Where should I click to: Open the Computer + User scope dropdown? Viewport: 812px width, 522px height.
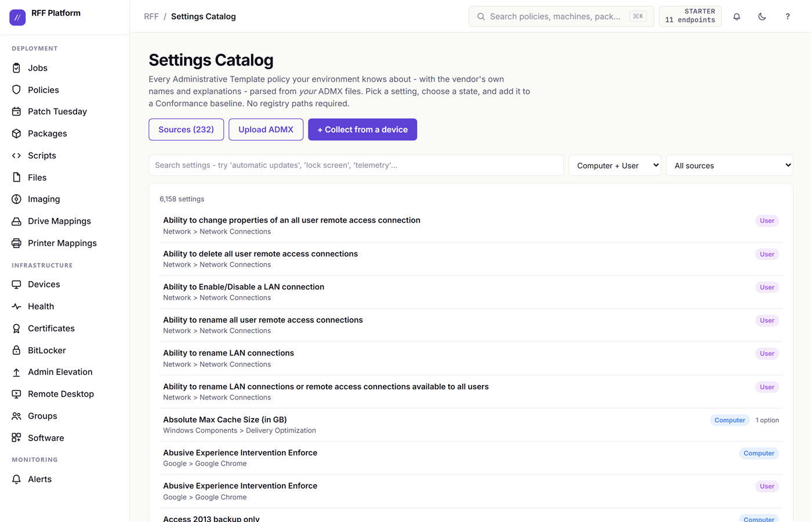(x=615, y=165)
